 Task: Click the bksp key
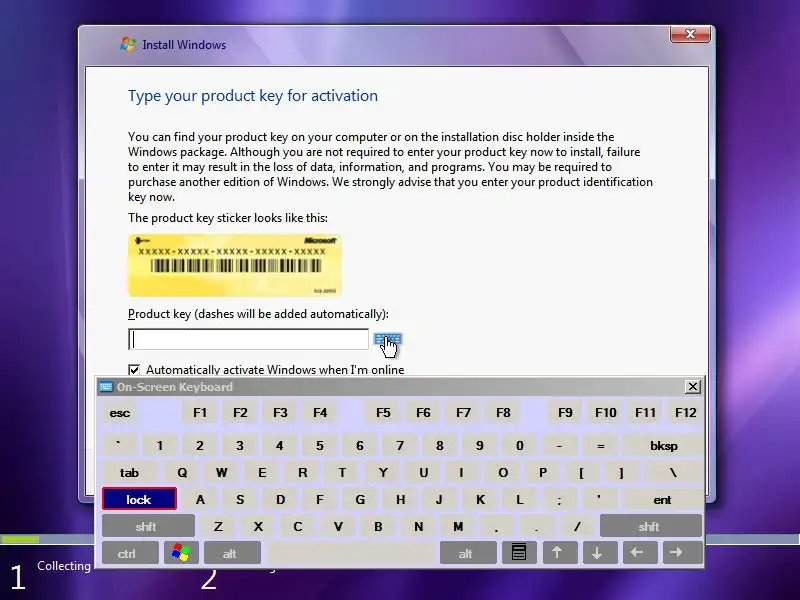click(663, 445)
